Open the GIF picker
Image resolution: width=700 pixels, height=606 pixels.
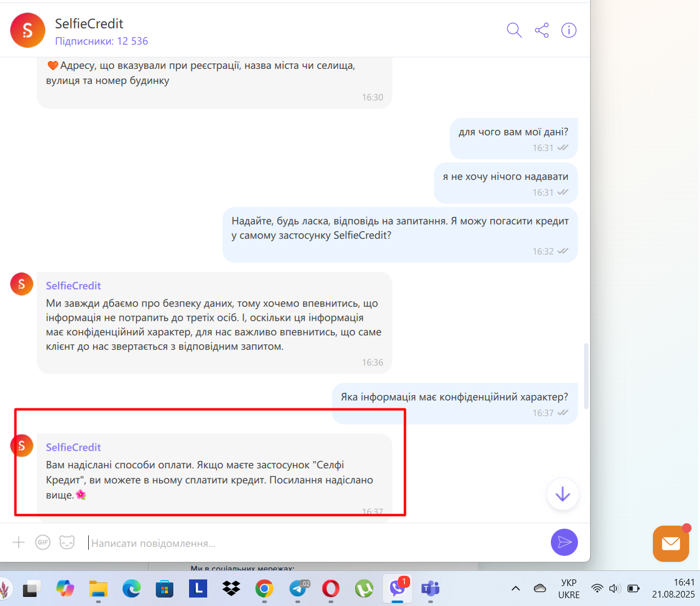(43, 542)
